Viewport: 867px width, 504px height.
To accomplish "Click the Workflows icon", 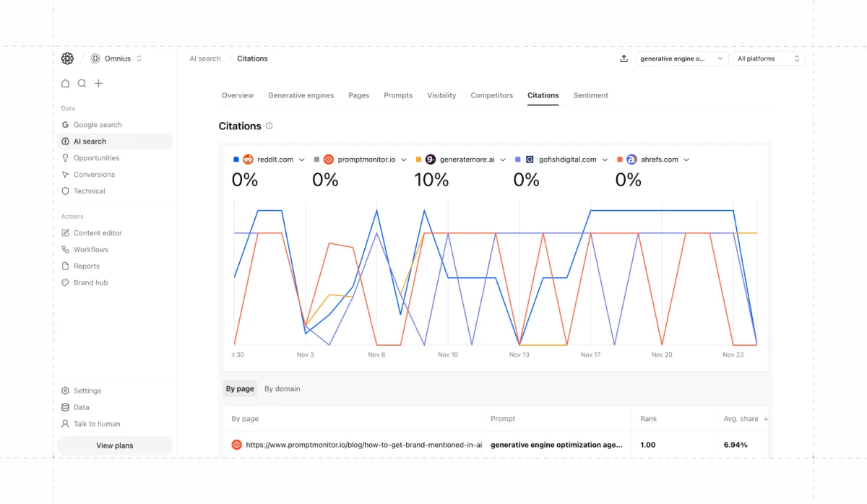I will coord(66,250).
